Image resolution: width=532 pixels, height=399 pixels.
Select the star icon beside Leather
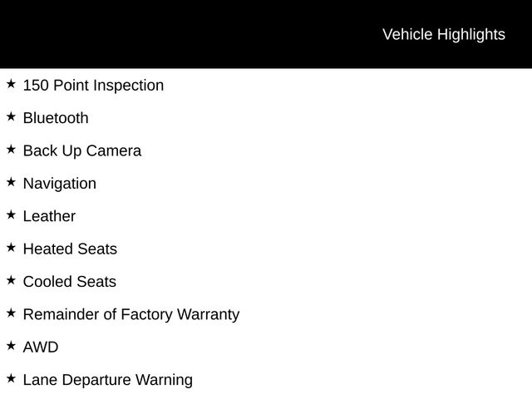point(11,214)
